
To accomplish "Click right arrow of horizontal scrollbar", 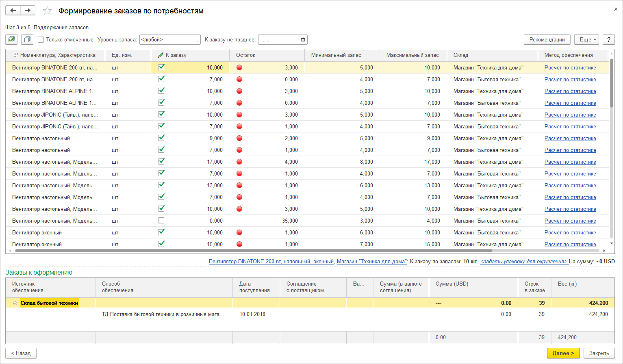I will tap(605, 251).
